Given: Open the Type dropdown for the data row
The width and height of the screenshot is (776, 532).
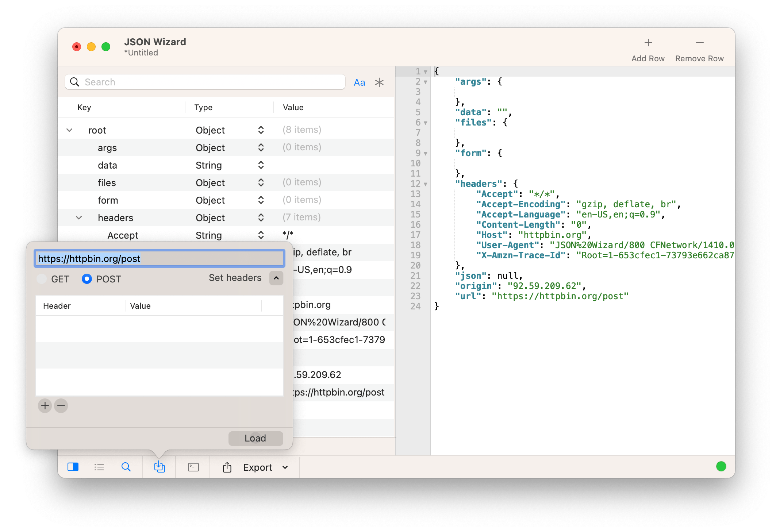Looking at the screenshot, I should [261, 165].
